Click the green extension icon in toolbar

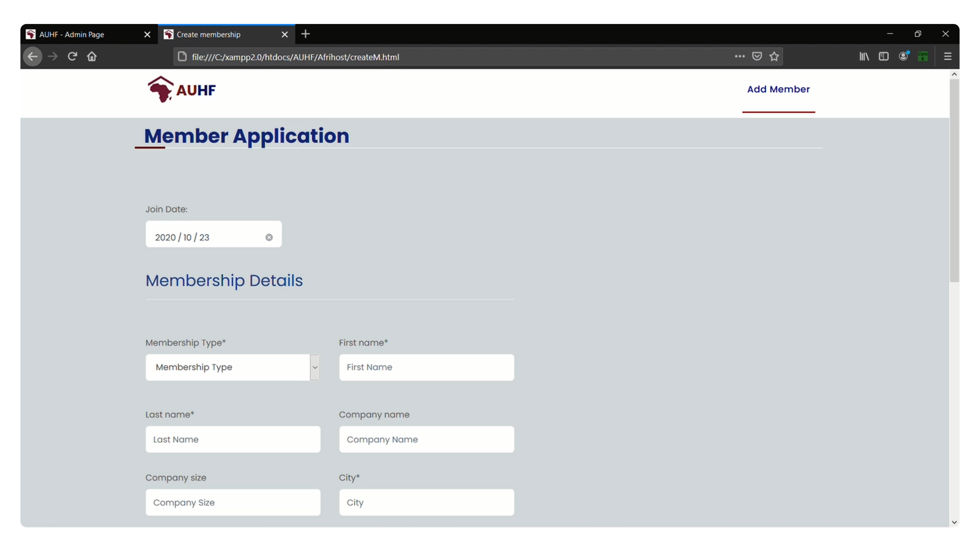coord(923,56)
